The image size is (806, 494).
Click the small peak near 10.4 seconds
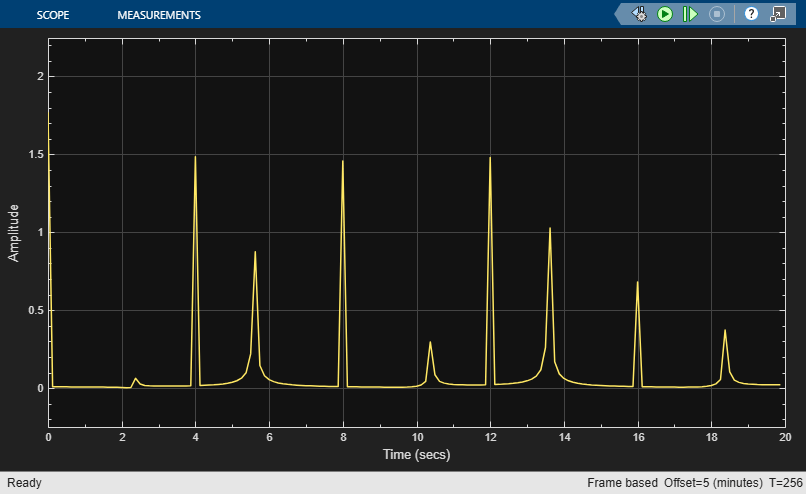430,343
